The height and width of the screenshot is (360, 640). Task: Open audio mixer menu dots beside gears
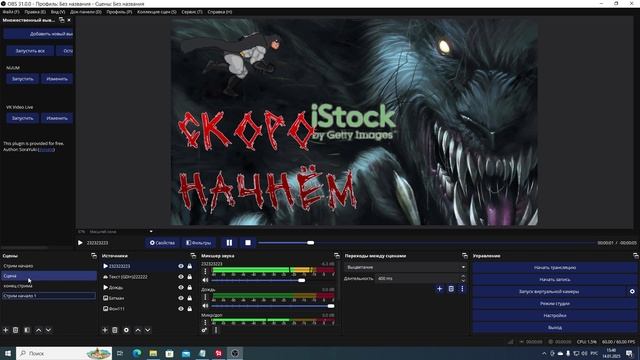pyautogui.click(x=216, y=330)
